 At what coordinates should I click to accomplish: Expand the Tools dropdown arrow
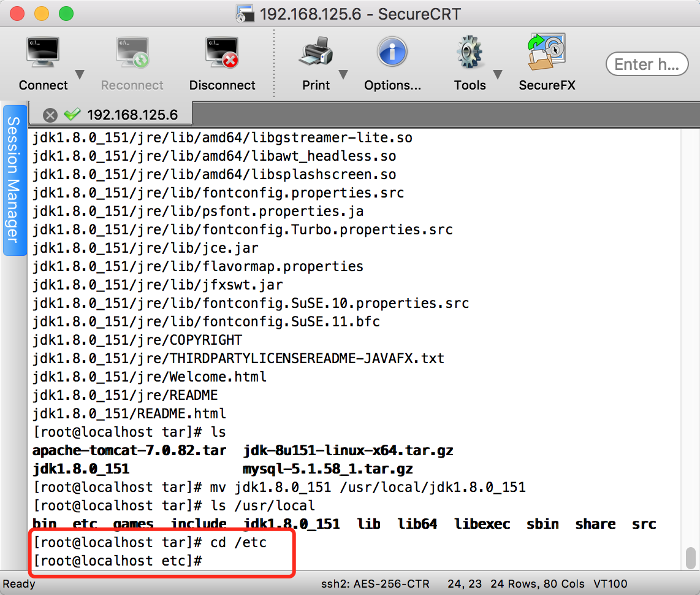498,74
